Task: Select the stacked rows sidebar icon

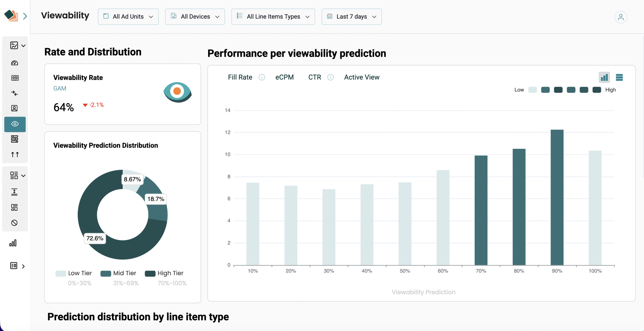Action: (x=15, y=139)
